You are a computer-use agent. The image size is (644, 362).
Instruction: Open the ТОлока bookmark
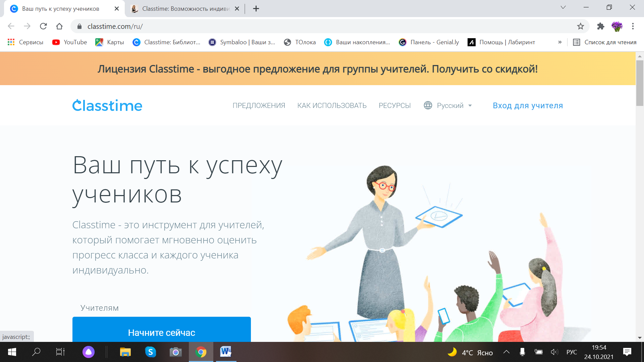point(300,42)
